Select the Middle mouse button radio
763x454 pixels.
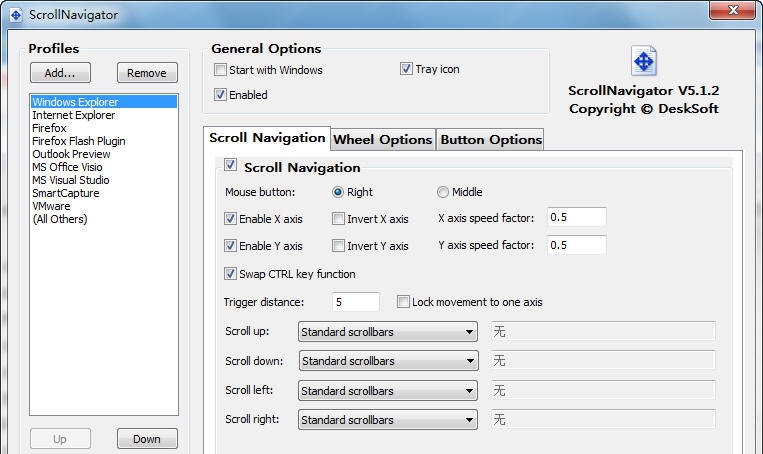pos(443,192)
